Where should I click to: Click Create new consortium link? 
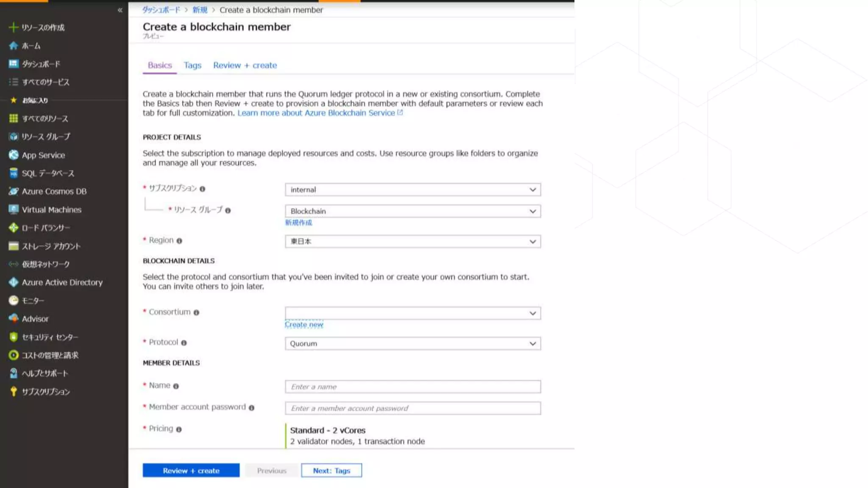[304, 325]
